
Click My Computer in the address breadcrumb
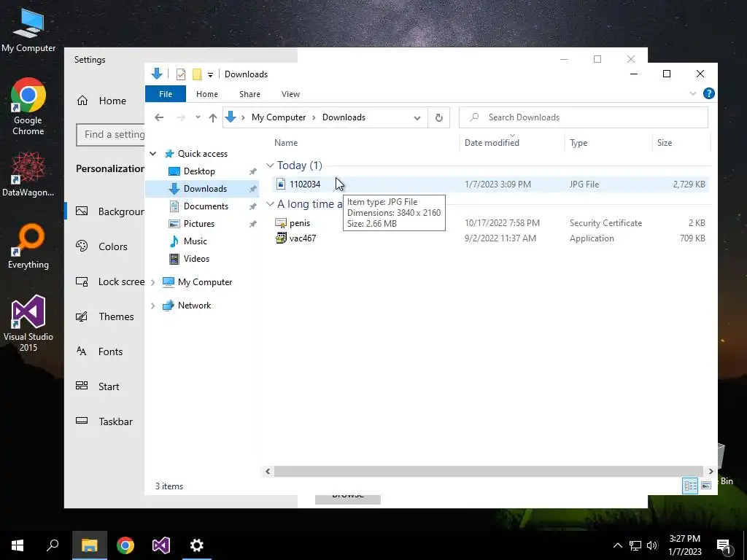[279, 117]
